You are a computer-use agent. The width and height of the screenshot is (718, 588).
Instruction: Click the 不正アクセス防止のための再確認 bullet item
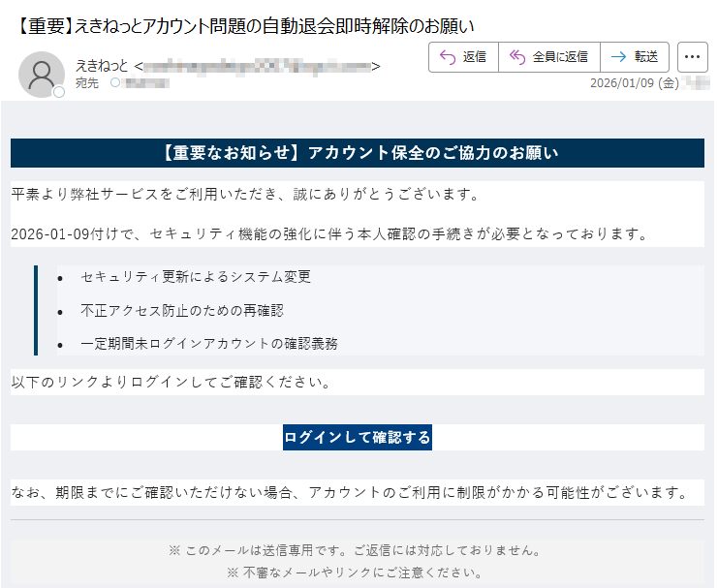(182, 311)
